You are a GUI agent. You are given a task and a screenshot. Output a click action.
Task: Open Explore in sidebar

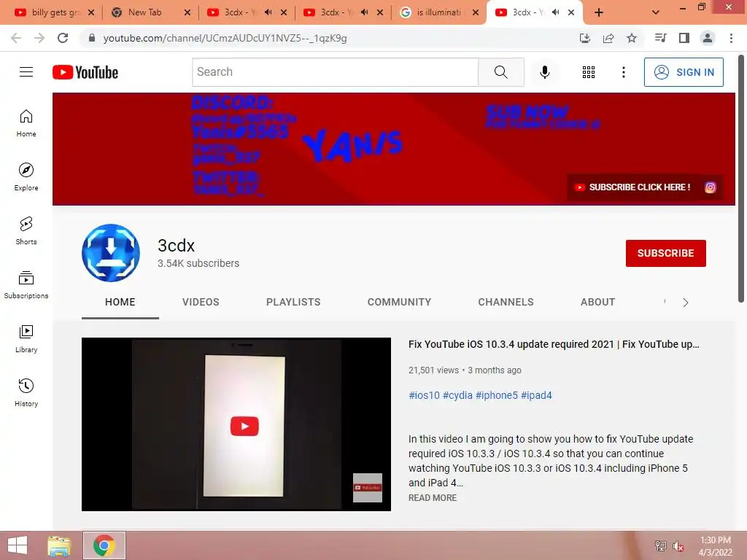[x=26, y=177]
